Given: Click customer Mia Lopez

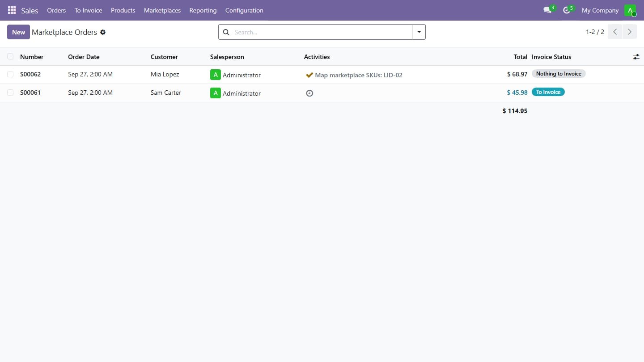Looking at the screenshot, I should click(x=165, y=74).
